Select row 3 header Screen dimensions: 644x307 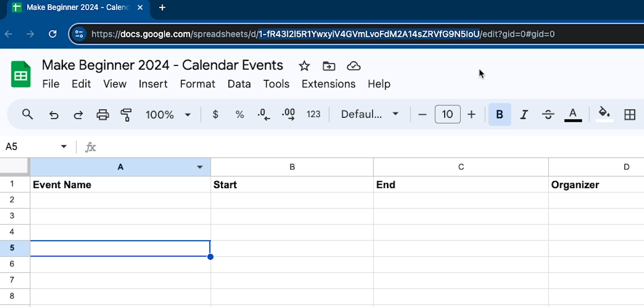coord(15,216)
